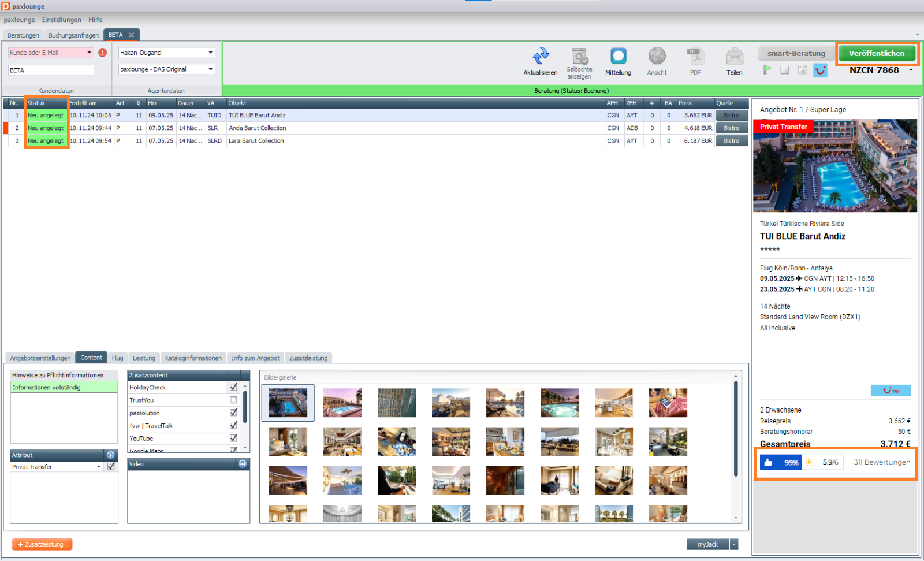Open the paxlounge menu
The width and height of the screenshot is (924, 561).
click(19, 20)
